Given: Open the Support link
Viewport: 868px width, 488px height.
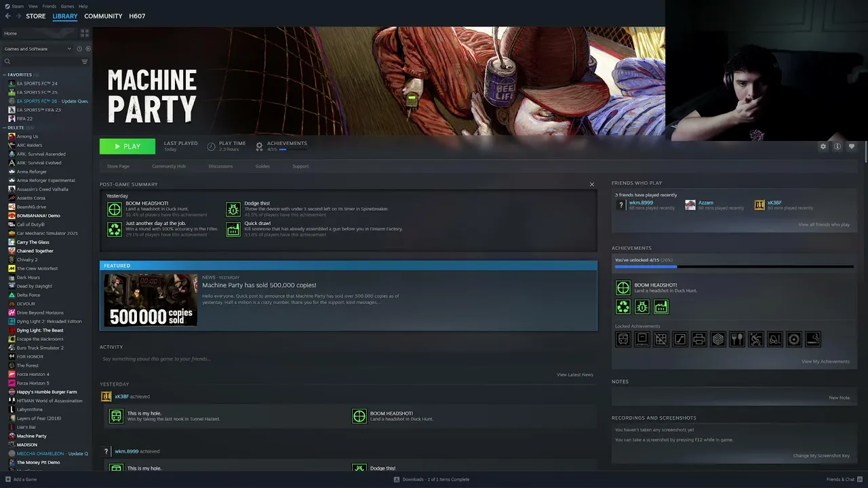Looking at the screenshot, I should coord(300,166).
